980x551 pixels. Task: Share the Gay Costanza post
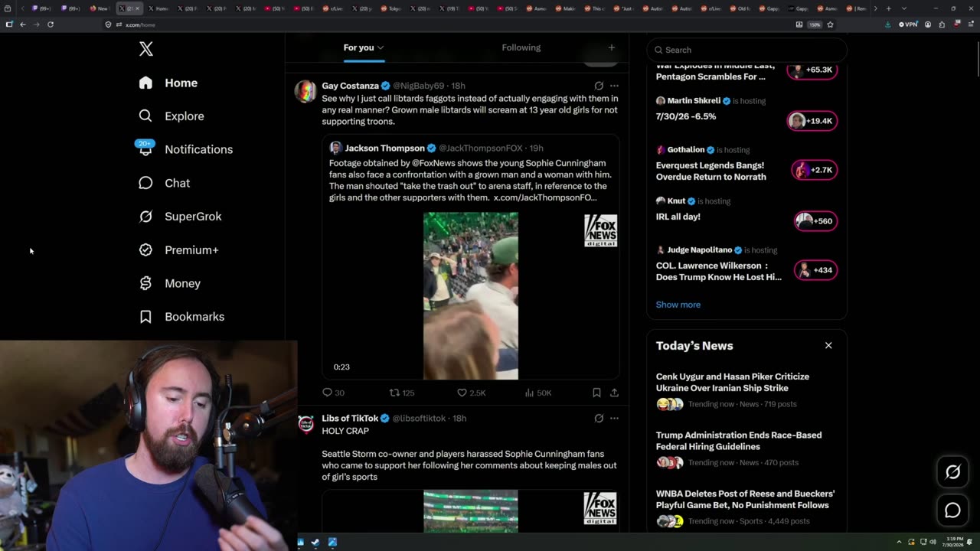tap(614, 393)
